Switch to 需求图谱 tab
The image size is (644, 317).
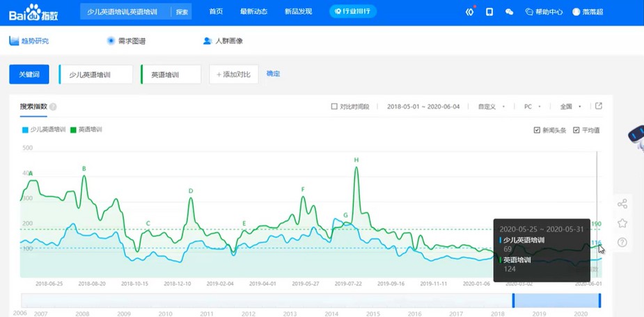click(x=126, y=41)
